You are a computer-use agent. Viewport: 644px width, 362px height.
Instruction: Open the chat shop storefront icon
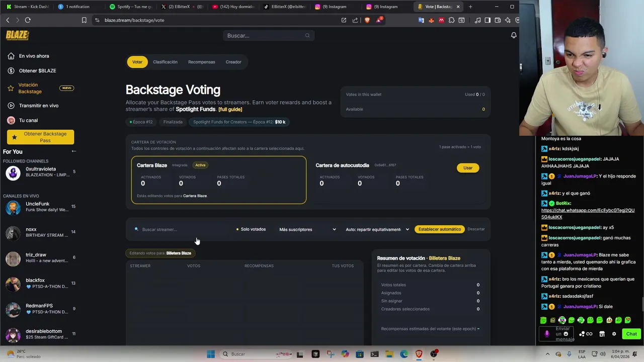(x=602, y=334)
